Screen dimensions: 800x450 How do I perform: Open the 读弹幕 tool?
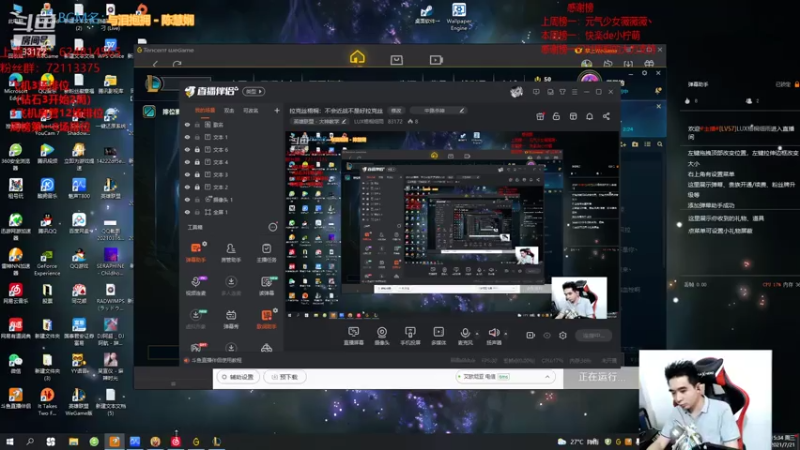(x=266, y=286)
